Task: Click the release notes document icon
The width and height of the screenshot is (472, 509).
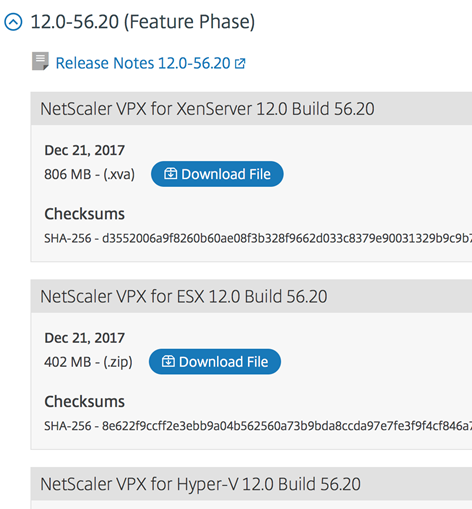Action: click(40, 61)
